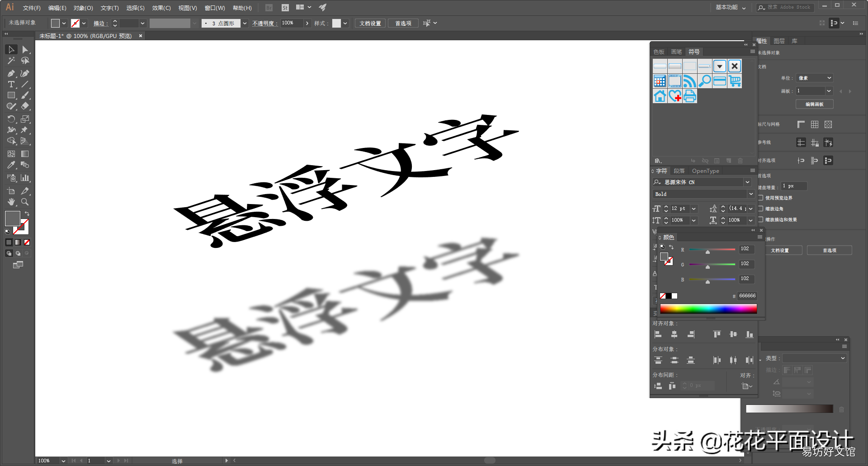Select the Magic Wand tool
This screenshot has width=868, height=466.
point(11,61)
